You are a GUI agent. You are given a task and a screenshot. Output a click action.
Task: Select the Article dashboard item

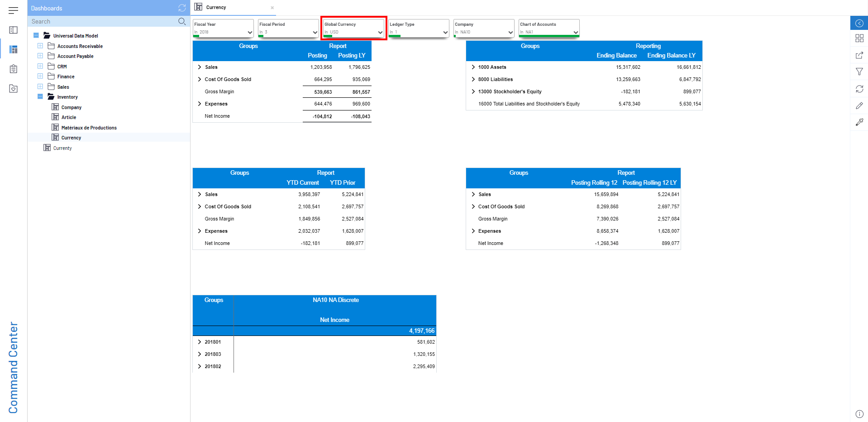pos(68,117)
